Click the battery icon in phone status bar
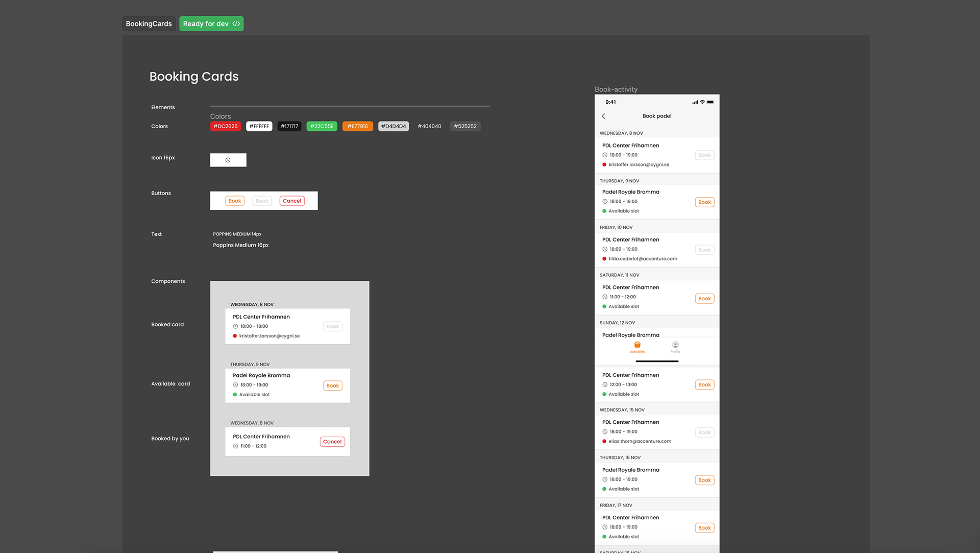980x553 pixels. pyautogui.click(x=710, y=102)
